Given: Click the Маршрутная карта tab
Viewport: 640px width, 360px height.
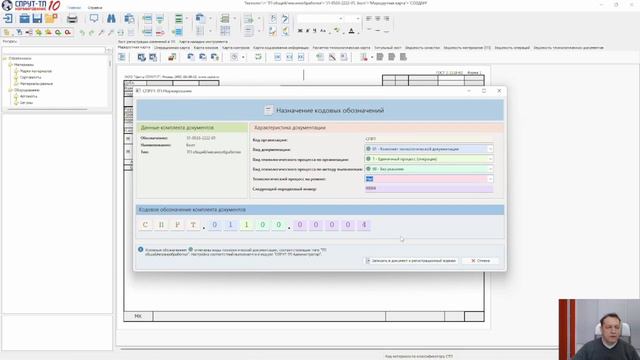Looking at the screenshot, I should [x=133, y=48].
